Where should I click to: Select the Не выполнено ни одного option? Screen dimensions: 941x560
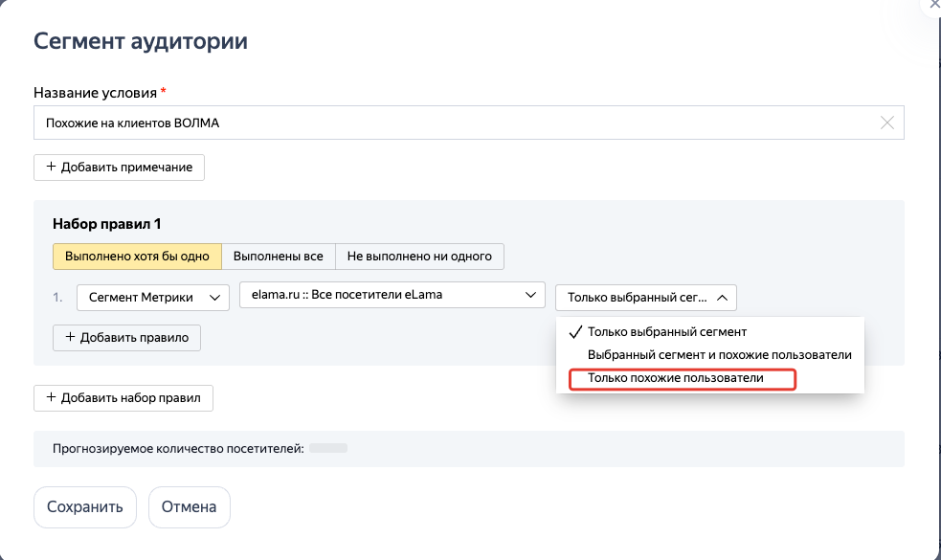pyautogui.click(x=419, y=256)
